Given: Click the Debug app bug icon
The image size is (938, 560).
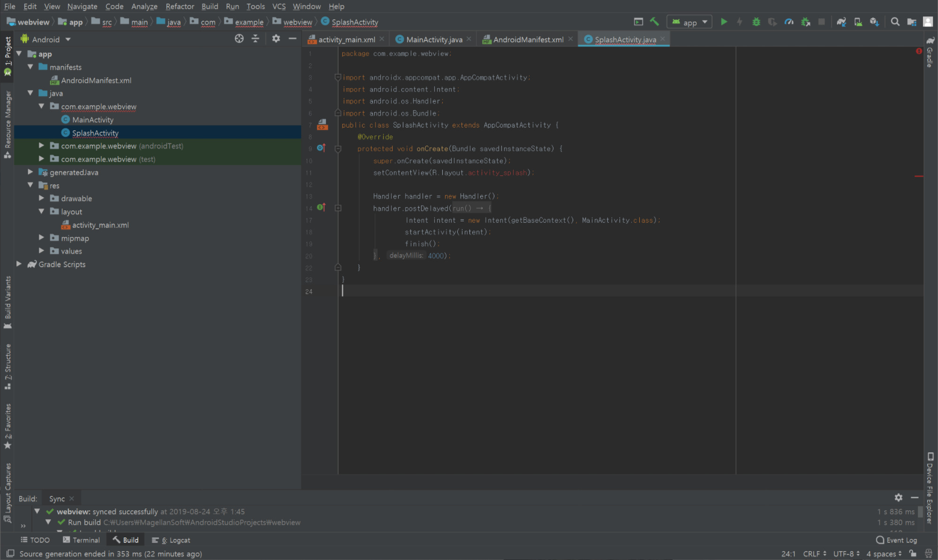Looking at the screenshot, I should pos(756,22).
